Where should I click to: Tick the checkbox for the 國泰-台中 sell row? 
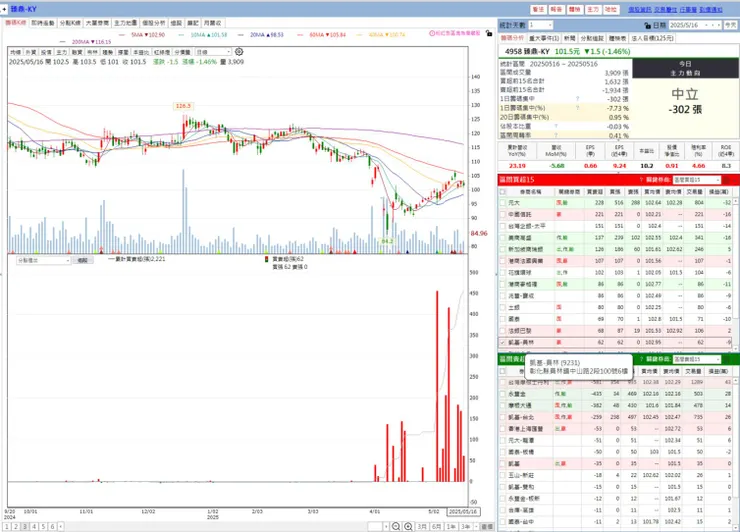point(503,522)
